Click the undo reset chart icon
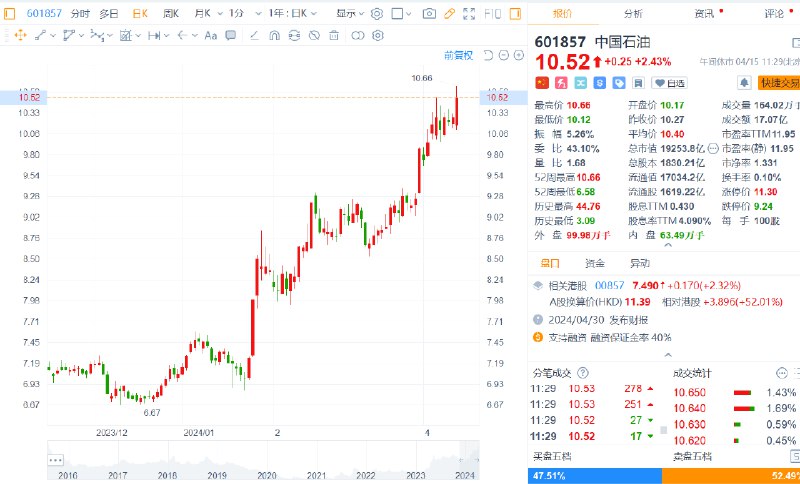 [488, 55]
